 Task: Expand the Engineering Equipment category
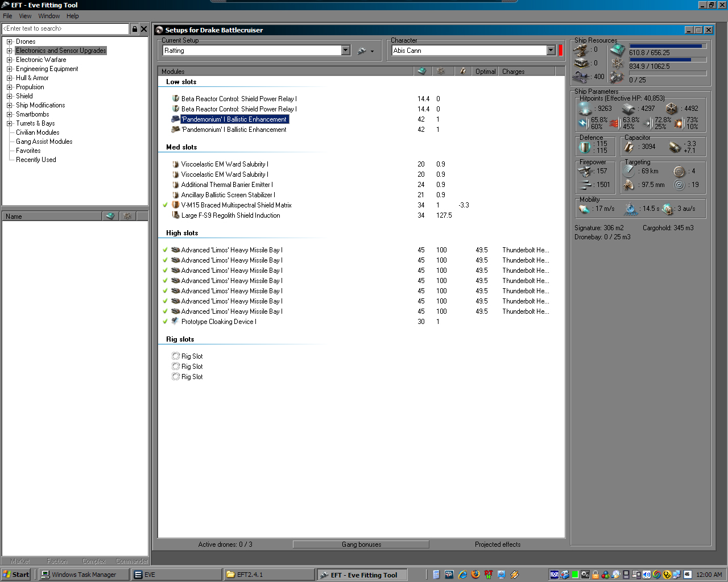10,69
